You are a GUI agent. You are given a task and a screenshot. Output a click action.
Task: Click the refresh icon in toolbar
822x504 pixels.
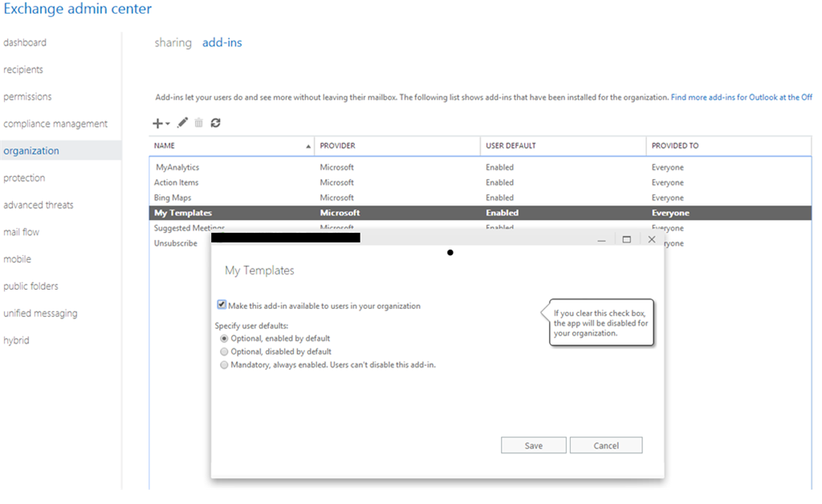(215, 123)
